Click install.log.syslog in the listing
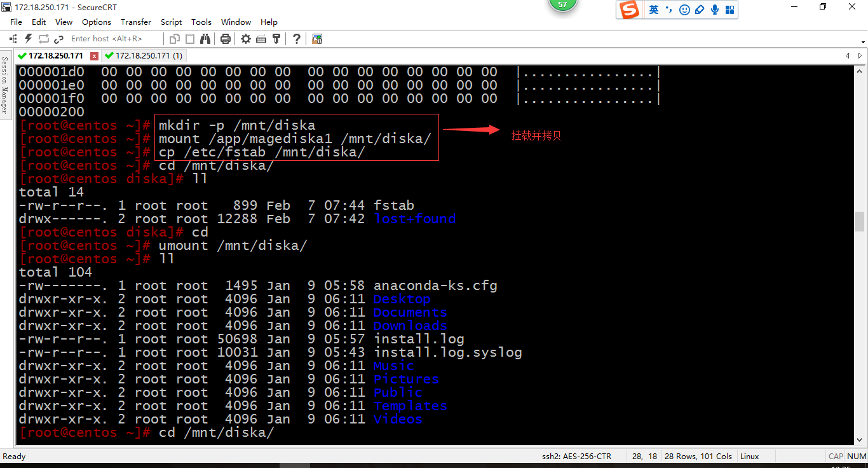 [447, 352]
